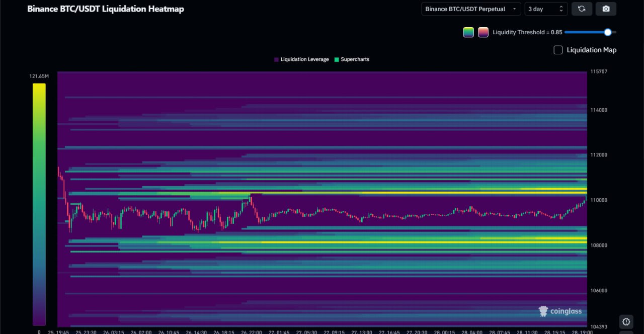
Task: Click the 106000 price axis label
Action: [x=598, y=291]
